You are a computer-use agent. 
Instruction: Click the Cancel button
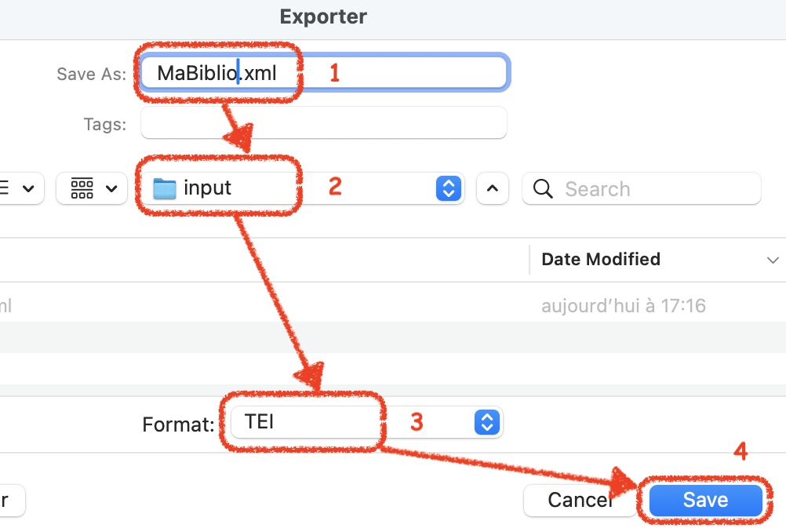coord(580,500)
